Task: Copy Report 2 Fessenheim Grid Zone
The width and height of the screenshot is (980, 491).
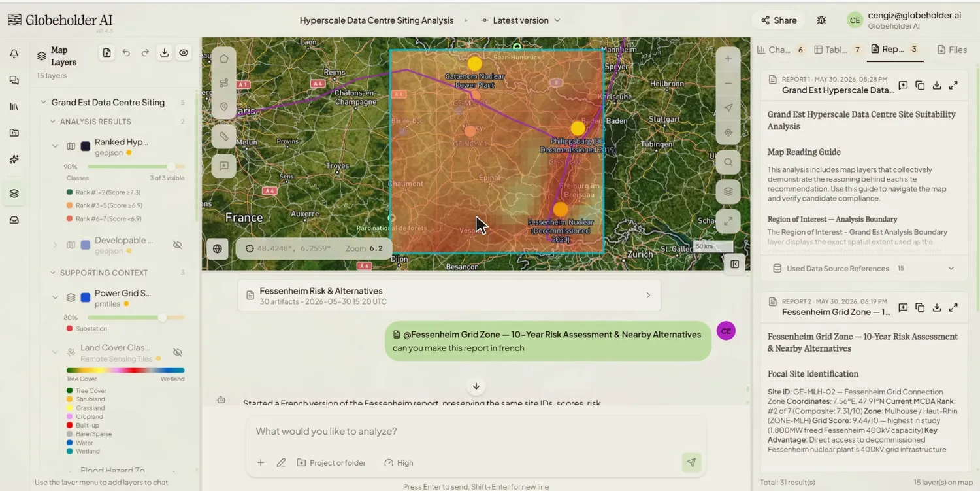Action: [920, 307]
